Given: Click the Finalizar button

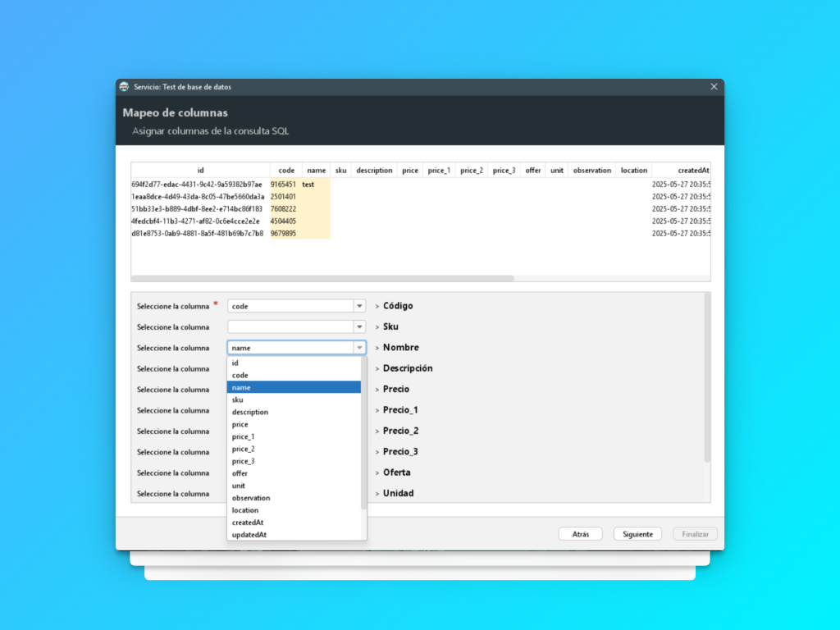Looking at the screenshot, I should [x=695, y=534].
